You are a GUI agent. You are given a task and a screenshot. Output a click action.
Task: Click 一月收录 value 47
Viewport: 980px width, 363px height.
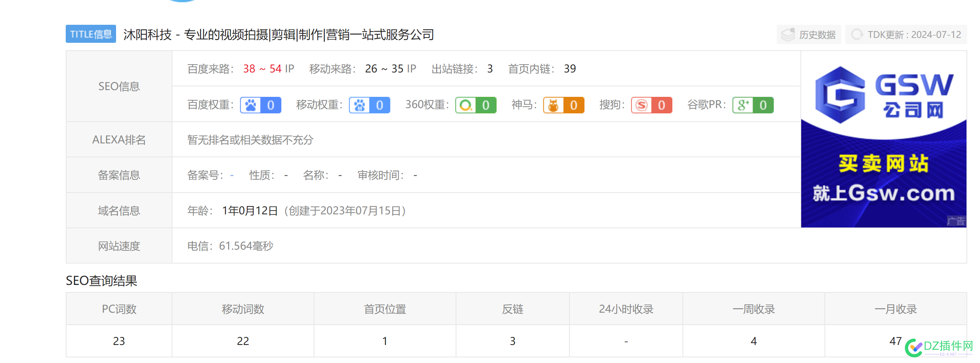895,341
